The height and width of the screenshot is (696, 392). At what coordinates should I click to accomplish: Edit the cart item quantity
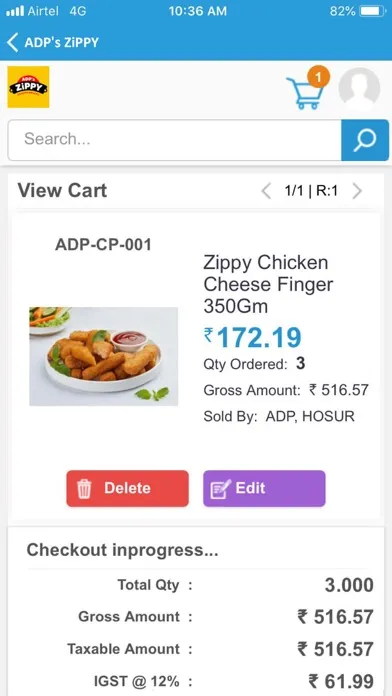click(x=264, y=488)
